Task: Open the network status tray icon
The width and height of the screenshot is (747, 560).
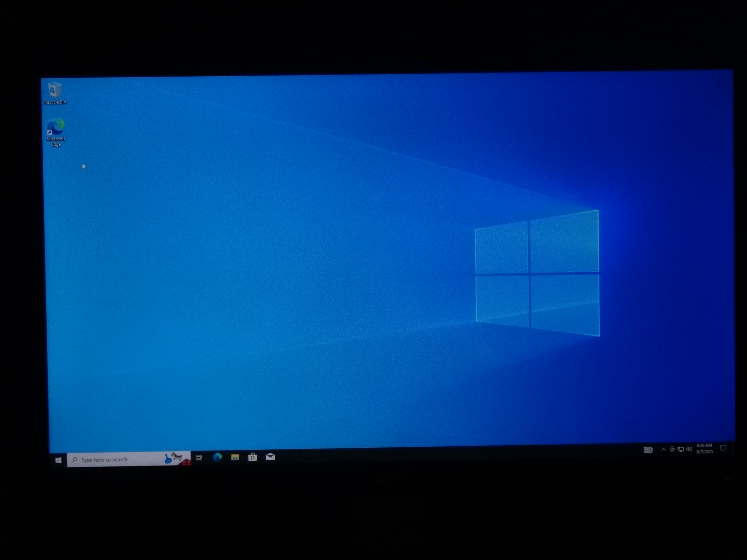Action: 680,449
